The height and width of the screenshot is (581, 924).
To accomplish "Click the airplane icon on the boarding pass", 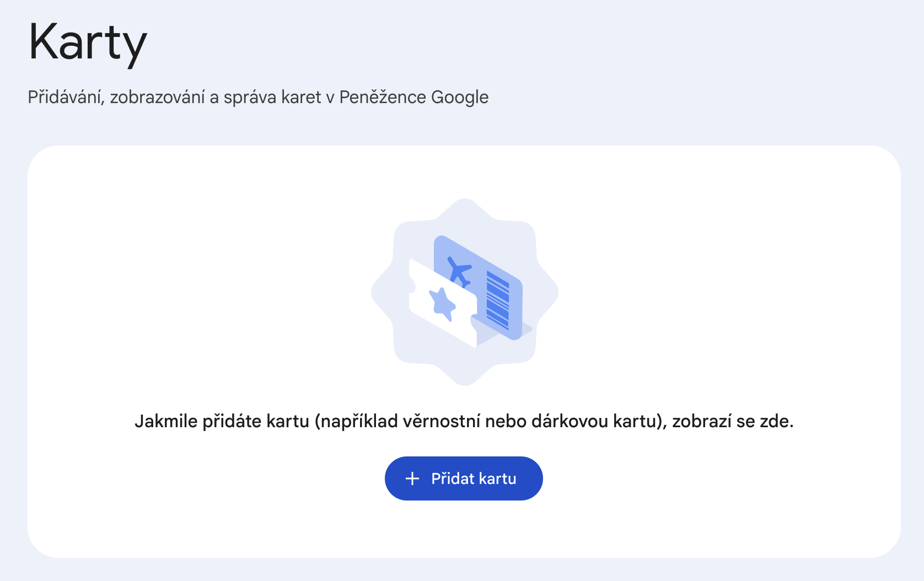I will [x=459, y=272].
